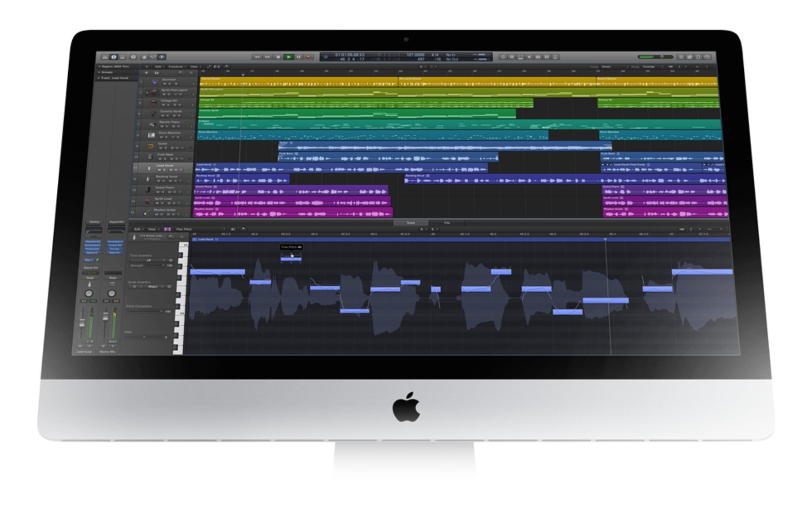Click the red Record button

point(308,57)
